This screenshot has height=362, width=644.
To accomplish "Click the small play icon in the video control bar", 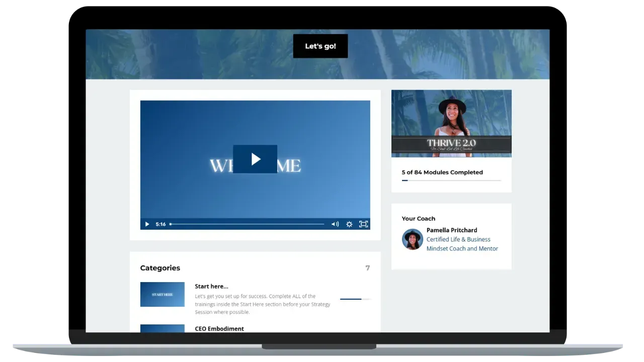I will point(147,224).
